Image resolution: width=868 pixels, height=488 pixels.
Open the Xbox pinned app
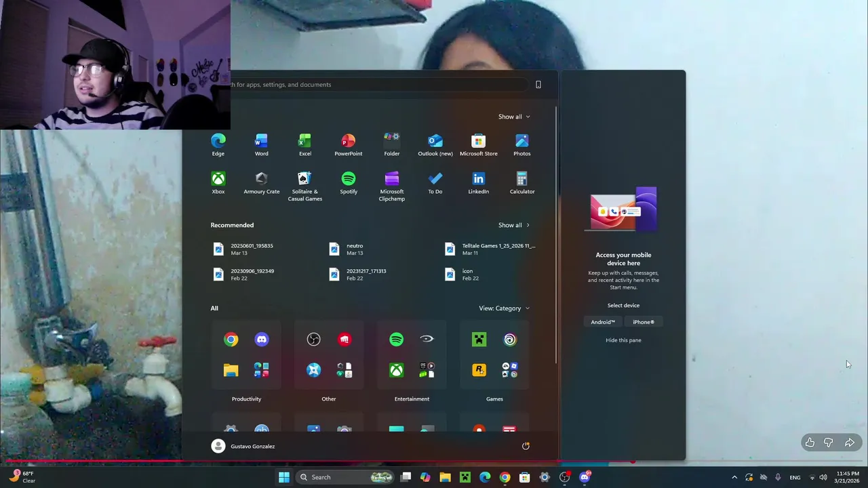218,182
